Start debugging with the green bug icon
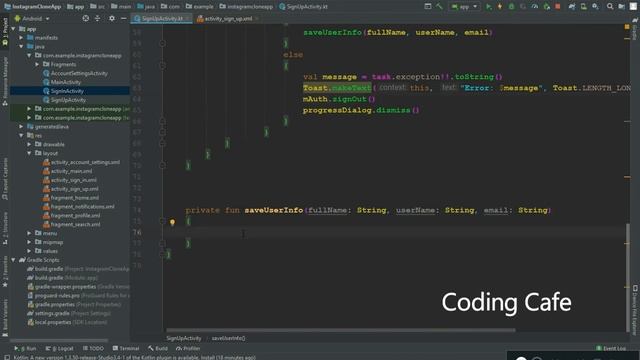The width and height of the screenshot is (640, 360). (x=511, y=7)
